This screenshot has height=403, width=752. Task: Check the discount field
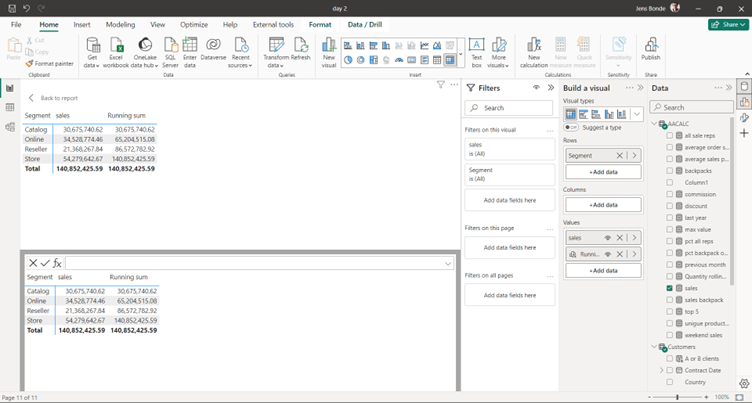(670, 206)
